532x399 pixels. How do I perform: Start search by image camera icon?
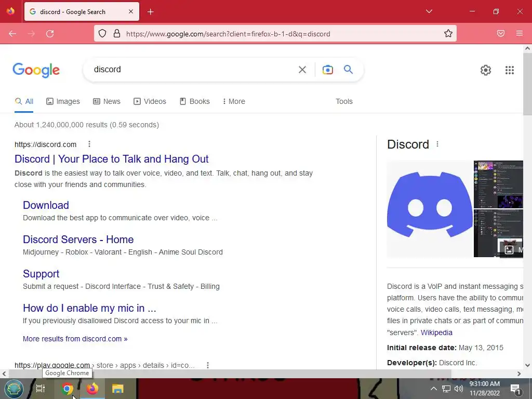click(x=327, y=70)
